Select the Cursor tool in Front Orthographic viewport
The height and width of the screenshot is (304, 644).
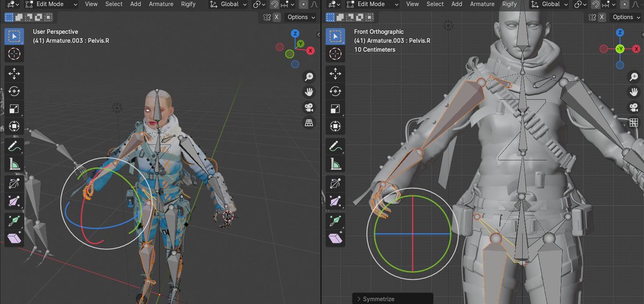point(335,54)
